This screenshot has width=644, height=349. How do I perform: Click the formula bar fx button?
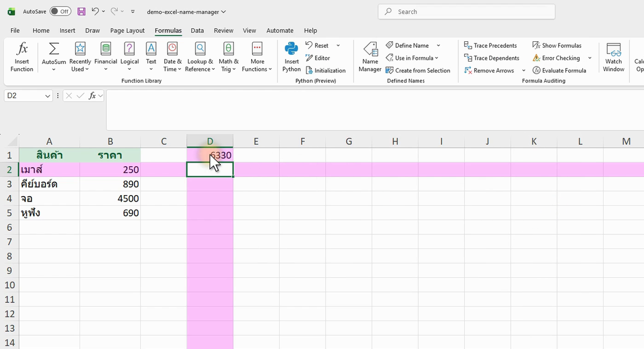tap(92, 96)
